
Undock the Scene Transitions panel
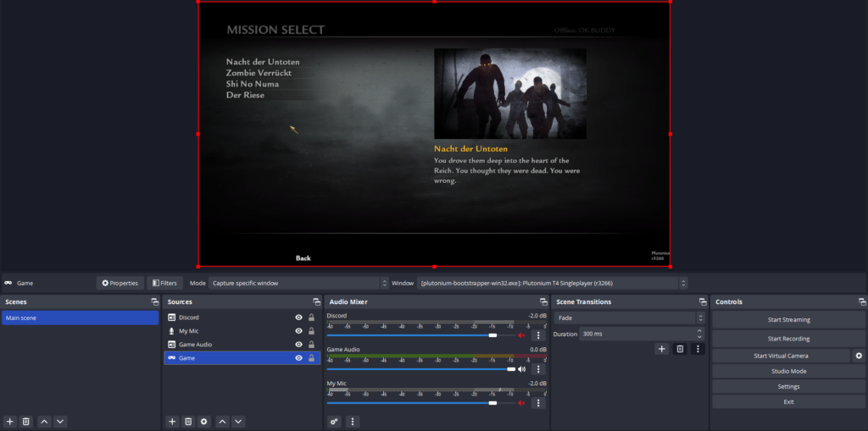(x=703, y=302)
